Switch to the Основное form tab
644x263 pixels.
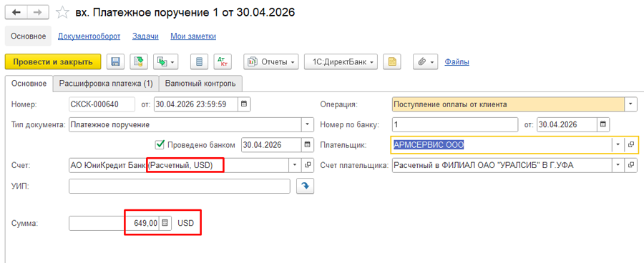[x=29, y=84]
